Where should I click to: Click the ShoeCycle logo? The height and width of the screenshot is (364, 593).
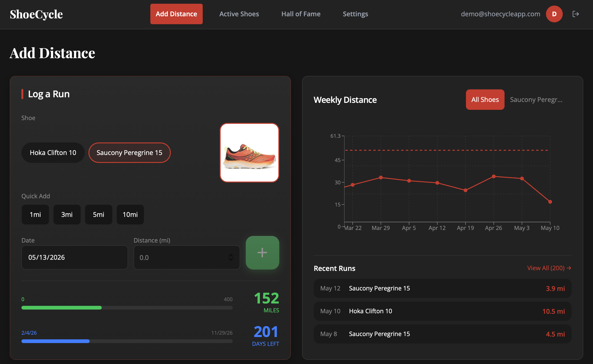click(x=36, y=14)
